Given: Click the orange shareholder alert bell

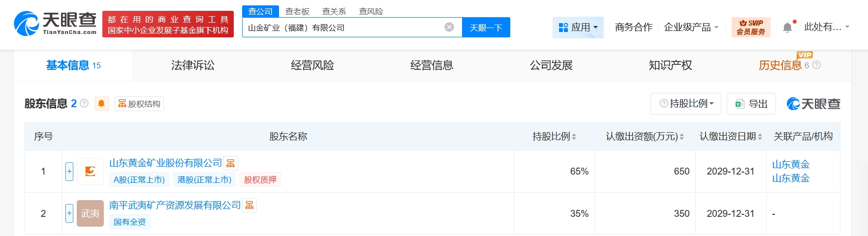Looking at the screenshot, I should tap(101, 104).
